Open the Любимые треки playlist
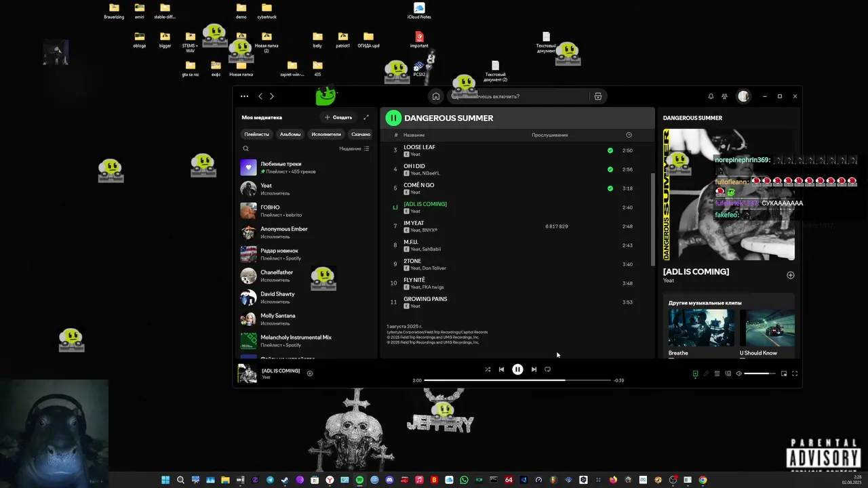This screenshot has height=488, width=868. [307, 167]
